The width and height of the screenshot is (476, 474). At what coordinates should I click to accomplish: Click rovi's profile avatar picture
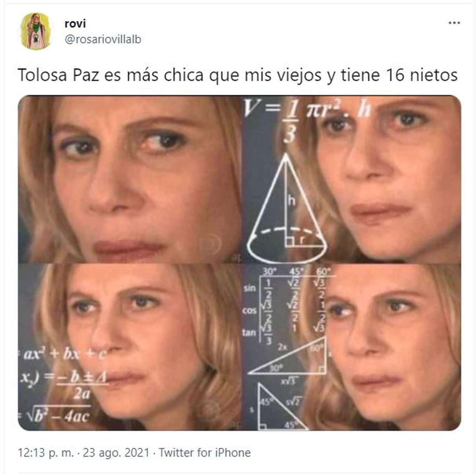(36, 31)
